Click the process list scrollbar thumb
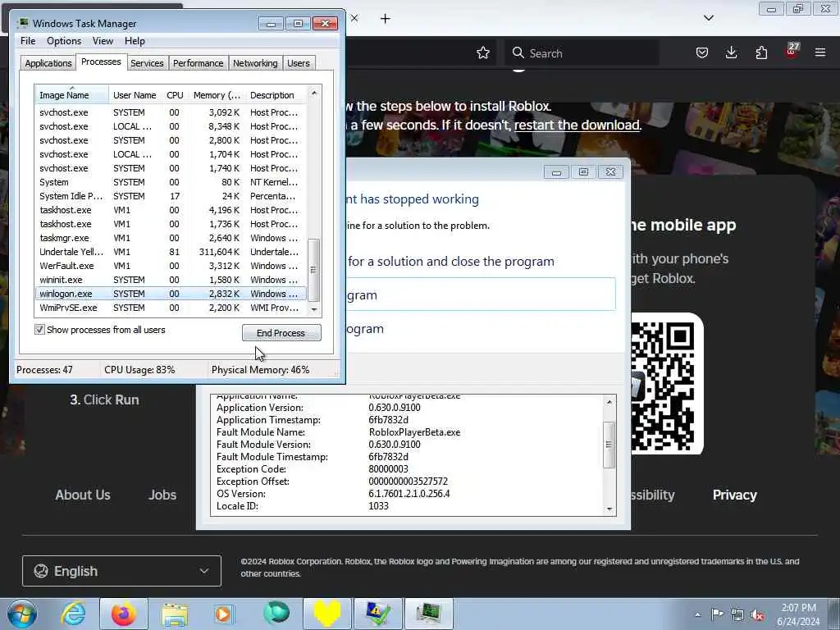The height and width of the screenshot is (630, 840). tap(314, 270)
